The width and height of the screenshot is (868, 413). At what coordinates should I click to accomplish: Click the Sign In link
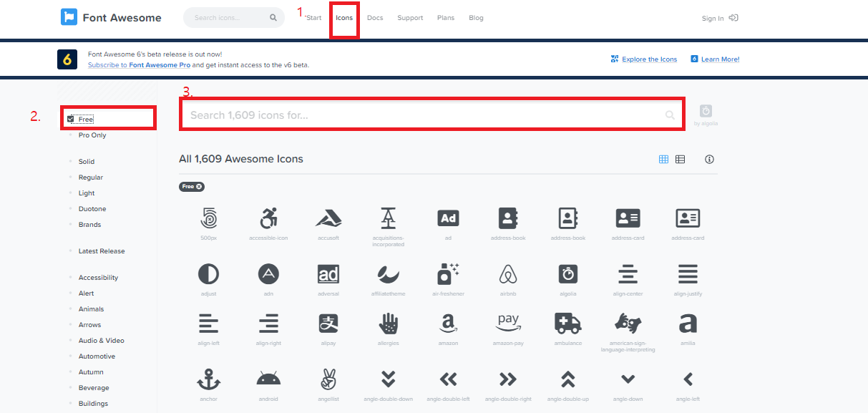tap(720, 18)
